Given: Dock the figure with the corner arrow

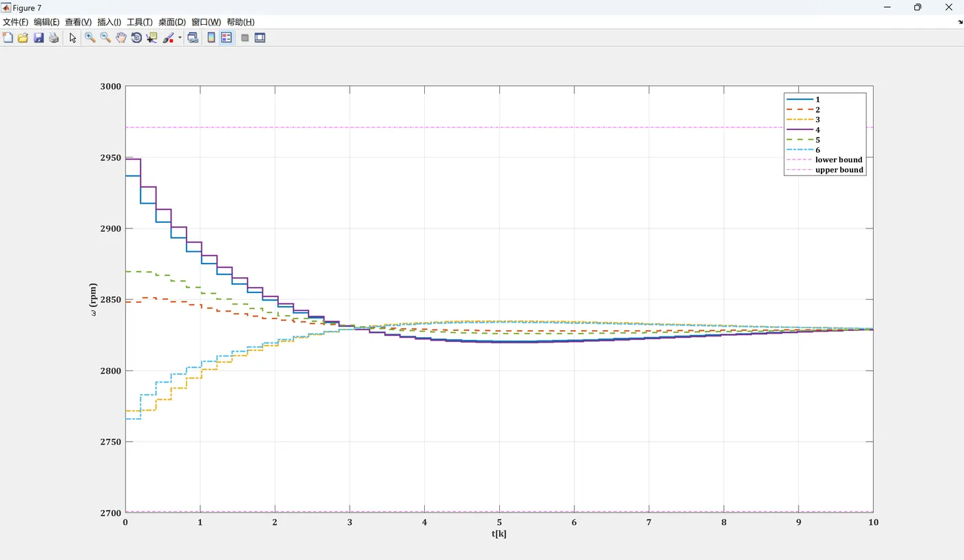Looking at the screenshot, I should coord(960,22).
